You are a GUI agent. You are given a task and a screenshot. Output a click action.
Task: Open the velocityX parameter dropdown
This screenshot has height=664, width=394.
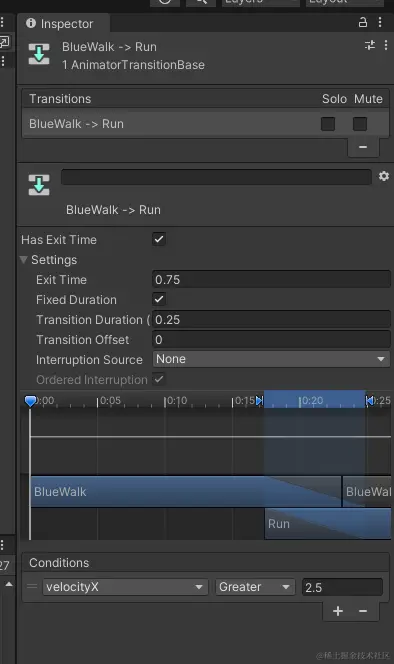coord(125,587)
